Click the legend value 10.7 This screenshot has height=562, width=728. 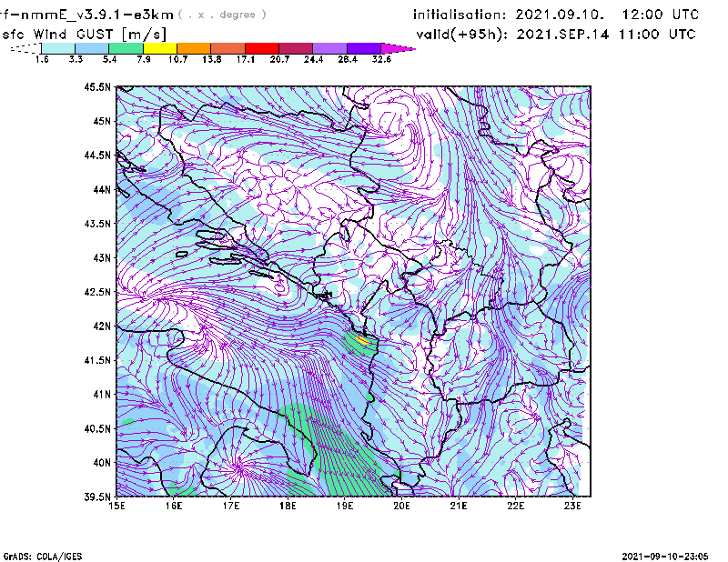[x=177, y=59]
